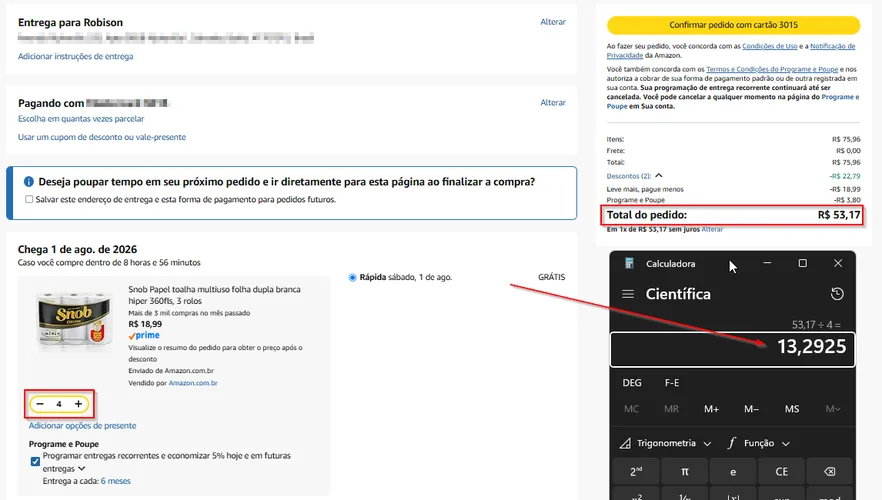882x500 pixels.
Task: Click the MC memory clear button
Action: (x=631, y=409)
